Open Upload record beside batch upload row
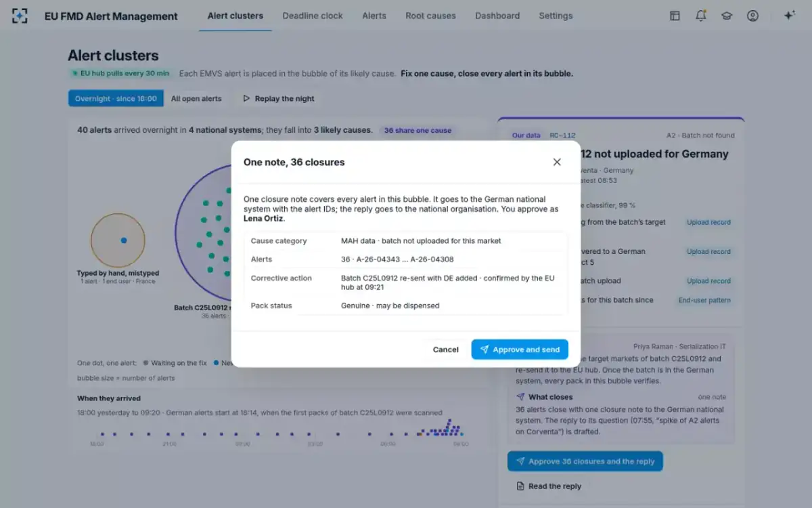Image resolution: width=812 pixels, height=508 pixels. coord(708,280)
